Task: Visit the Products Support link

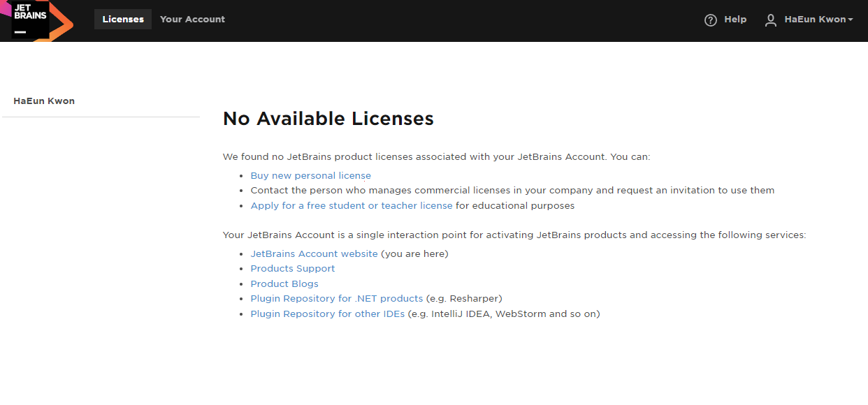Action: [293, 269]
